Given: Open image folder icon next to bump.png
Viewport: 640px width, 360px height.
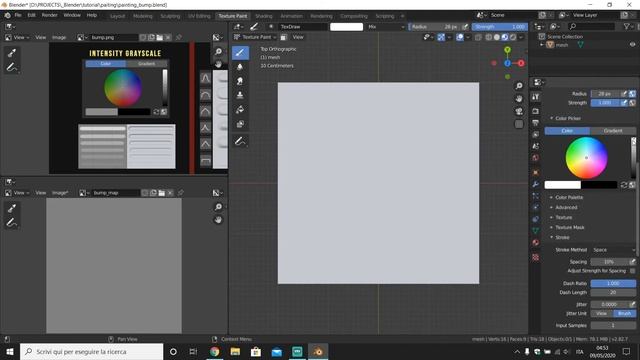Looking at the screenshot, I should pyautogui.click(x=160, y=37).
